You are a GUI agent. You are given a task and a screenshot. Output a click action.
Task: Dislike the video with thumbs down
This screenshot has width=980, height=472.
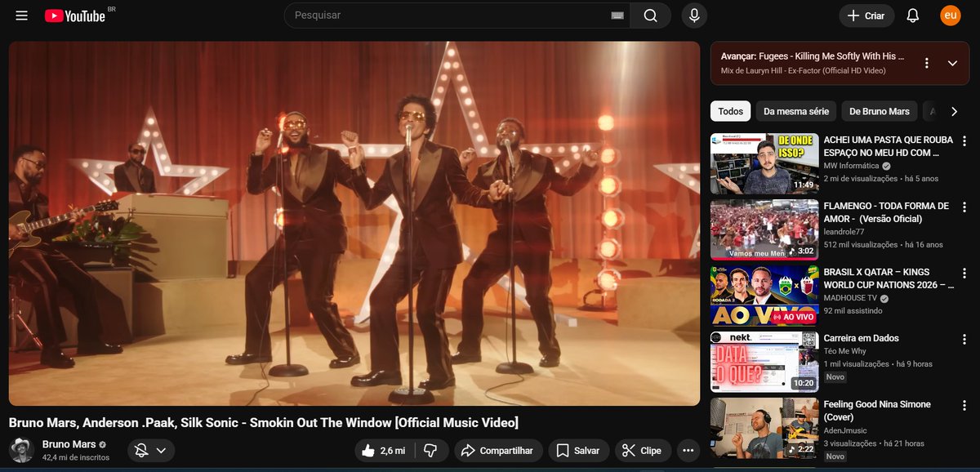click(432, 450)
